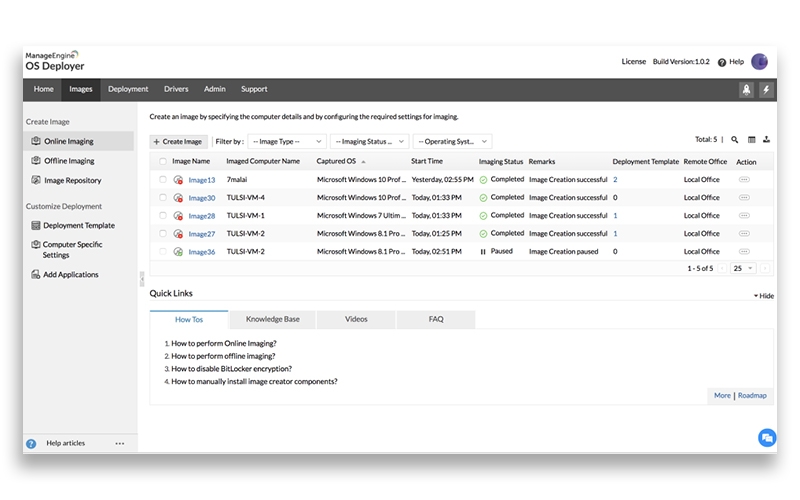Open the user profile avatar
Image resolution: width=800 pixels, height=500 pixels.
pos(760,62)
